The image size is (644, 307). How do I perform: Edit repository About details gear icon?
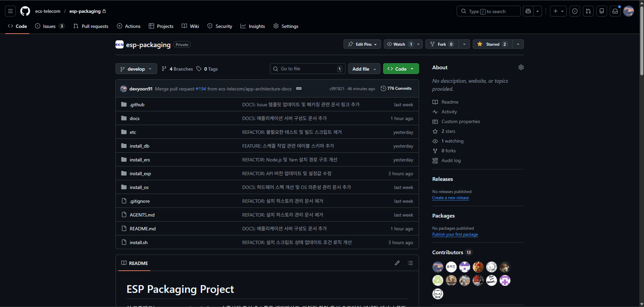521,67
